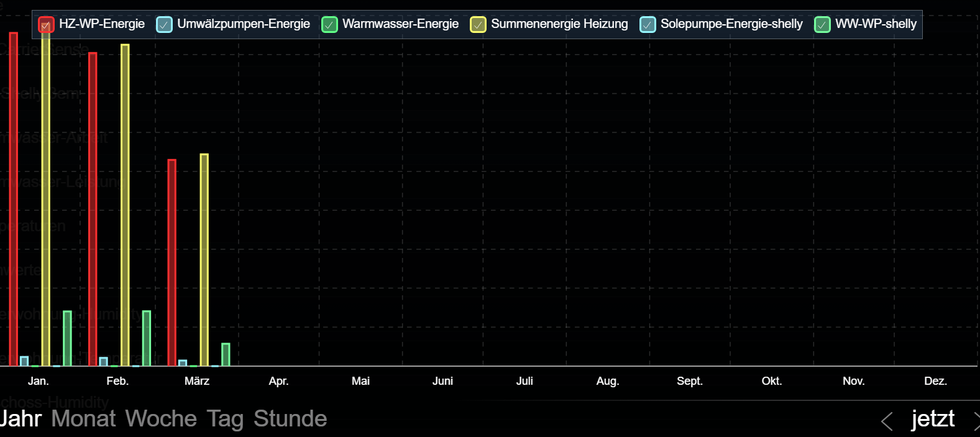Uncheck the Umwälzpumpen-Energie series checkbox

coord(164,25)
